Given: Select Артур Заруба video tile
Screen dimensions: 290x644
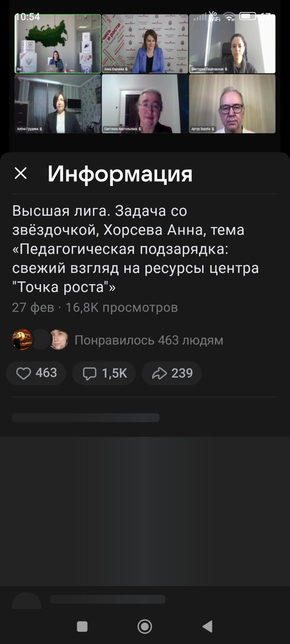Looking at the screenshot, I should 232,104.
